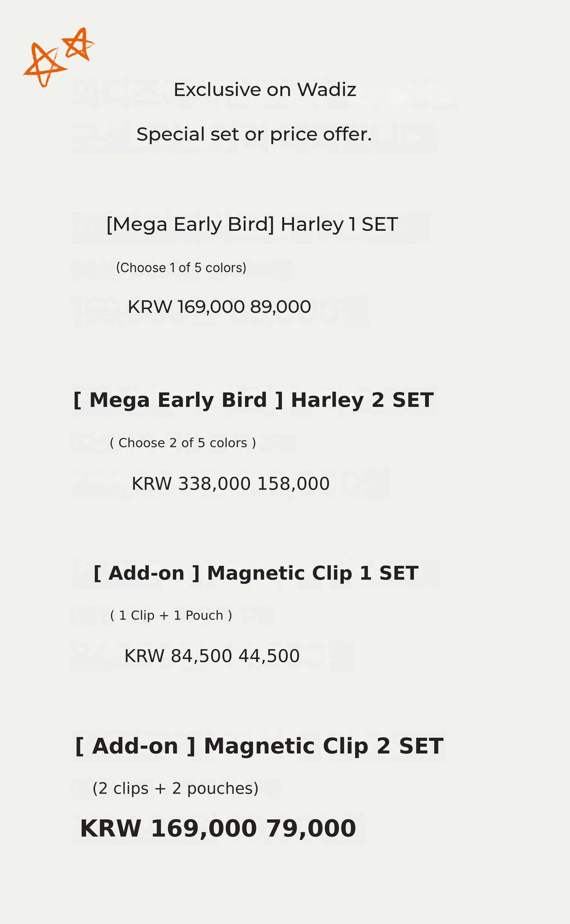This screenshot has width=570, height=924.
Task: Click "( Choose 2 of 5 colors )" note
Action: click(x=183, y=443)
